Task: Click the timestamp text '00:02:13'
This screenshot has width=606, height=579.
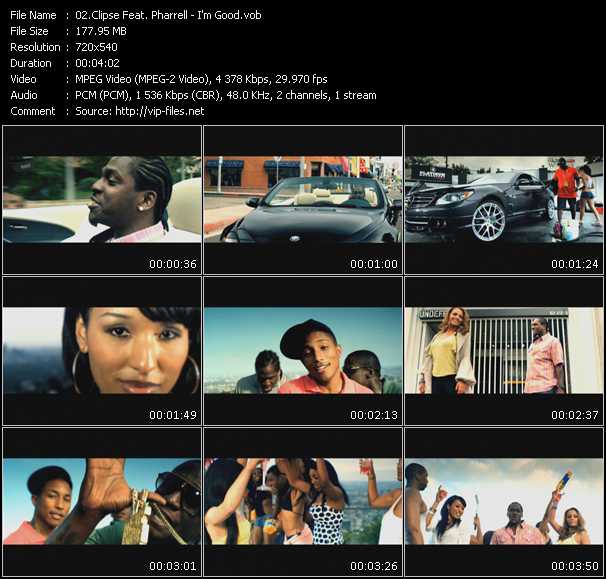Action: click(374, 415)
